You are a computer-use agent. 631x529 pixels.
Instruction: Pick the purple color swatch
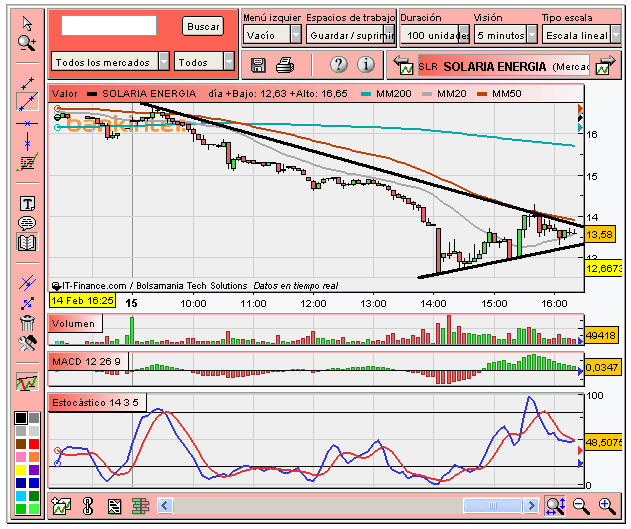(x=34, y=470)
